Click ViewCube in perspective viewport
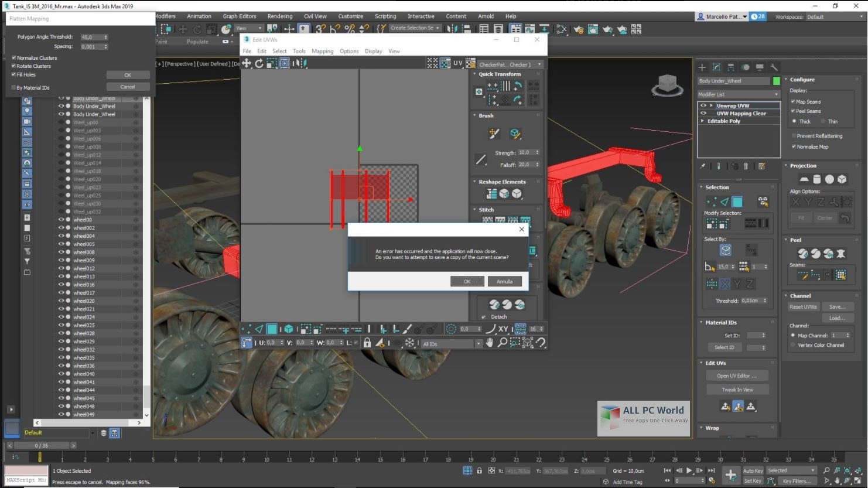 pos(667,86)
